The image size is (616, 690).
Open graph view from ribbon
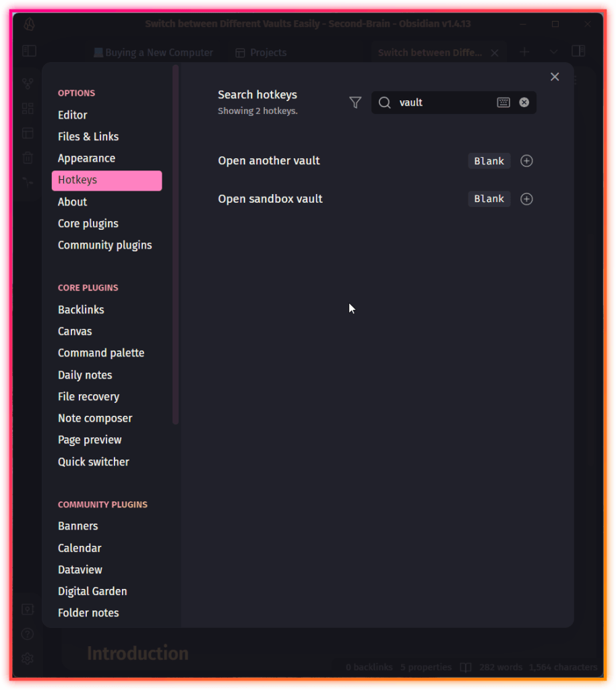28,83
